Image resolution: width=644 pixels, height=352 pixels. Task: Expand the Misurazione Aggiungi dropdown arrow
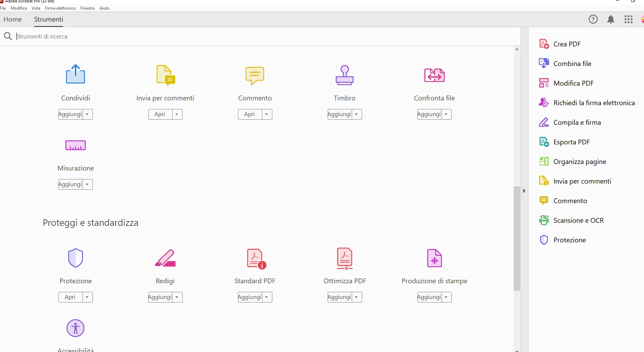tap(88, 184)
